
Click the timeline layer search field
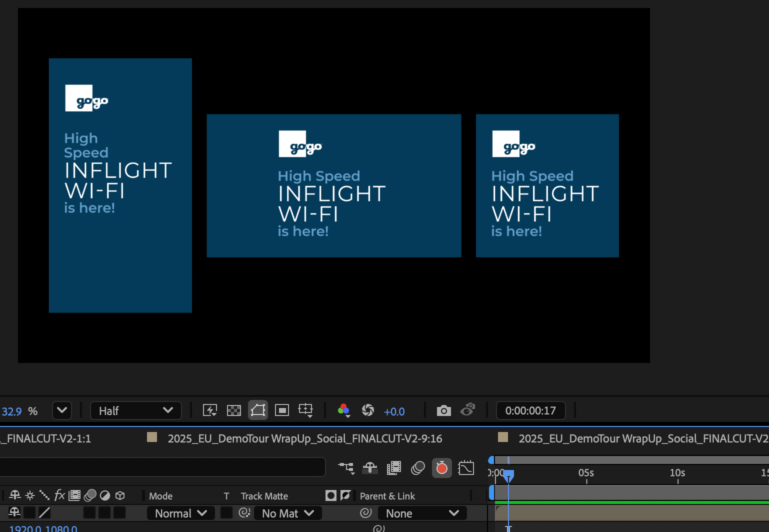tap(162, 467)
